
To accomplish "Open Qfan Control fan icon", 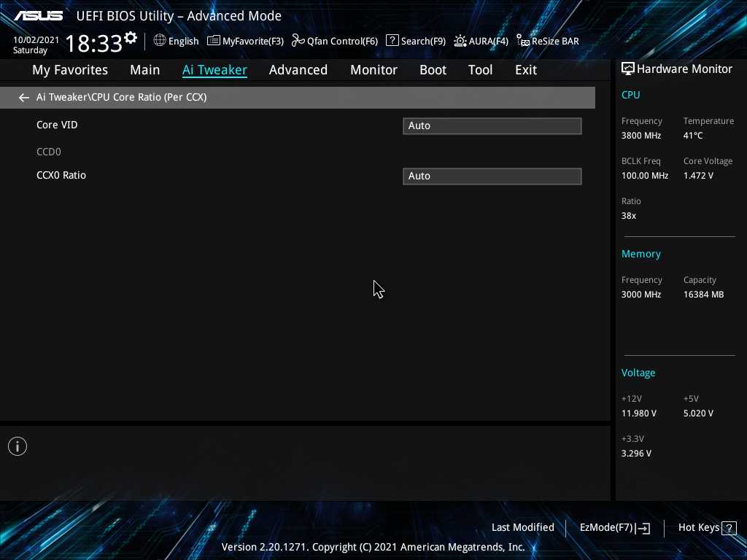I will pyautogui.click(x=298, y=41).
